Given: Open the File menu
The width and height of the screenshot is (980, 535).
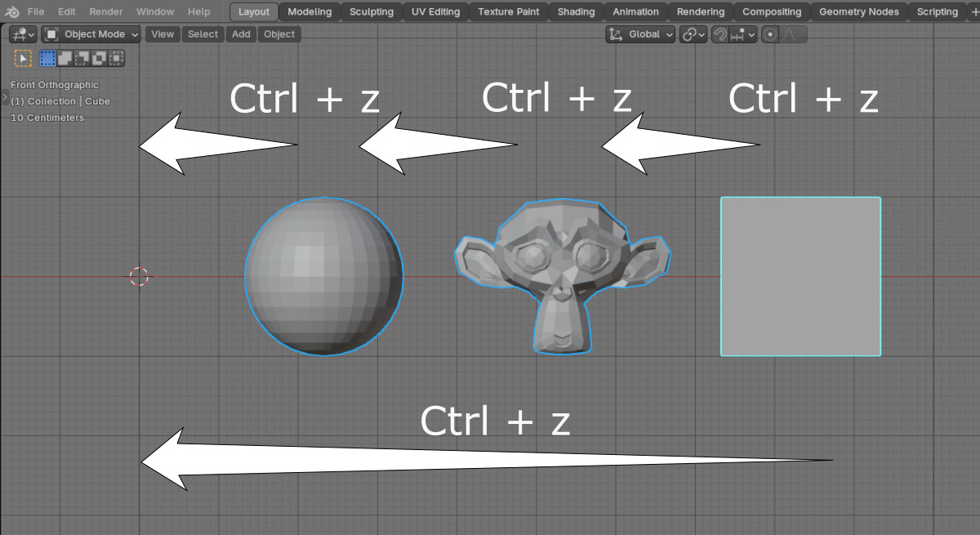Looking at the screenshot, I should pos(36,11).
